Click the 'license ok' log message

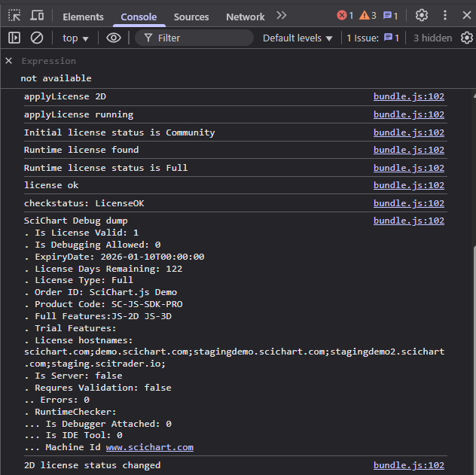click(51, 185)
